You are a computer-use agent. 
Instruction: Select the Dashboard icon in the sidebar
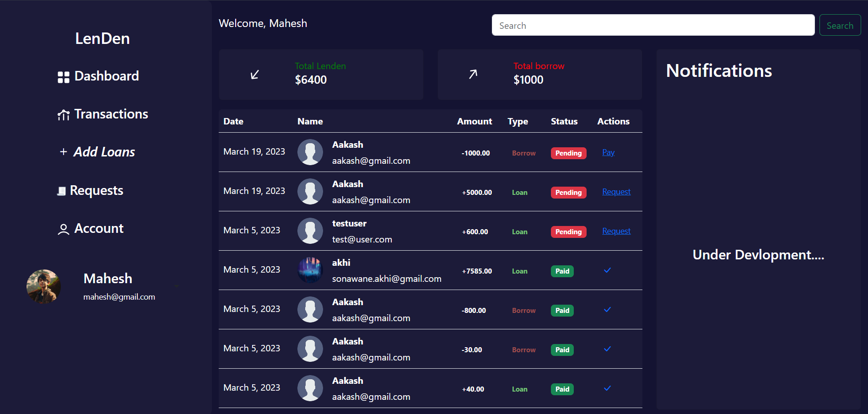[x=63, y=76]
